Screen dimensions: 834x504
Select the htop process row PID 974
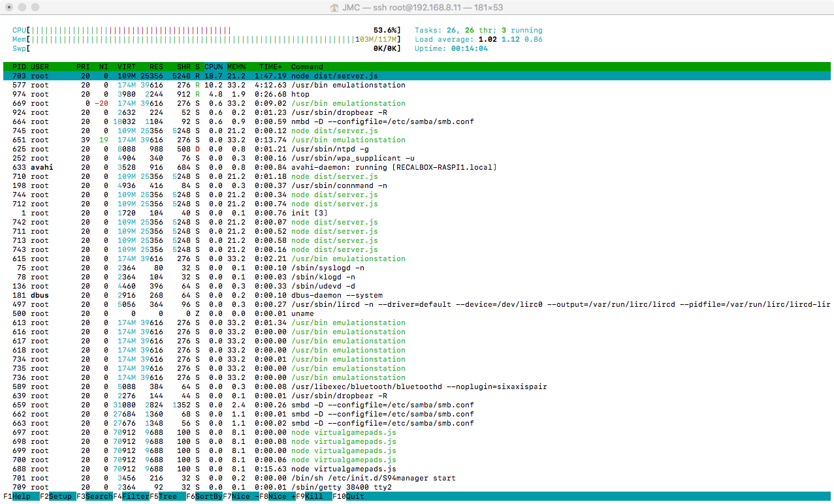417,94
